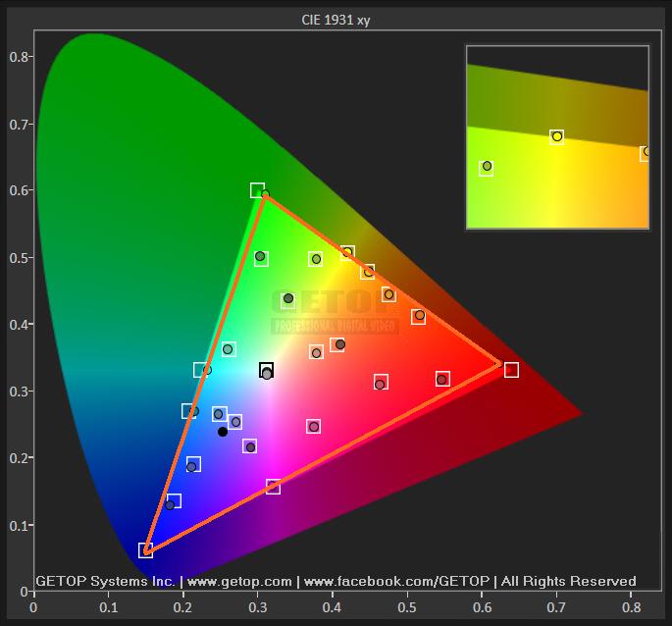Click the 0.7 label on the y-axis
Image resolution: width=672 pixels, height=626 pixels.
17,125
